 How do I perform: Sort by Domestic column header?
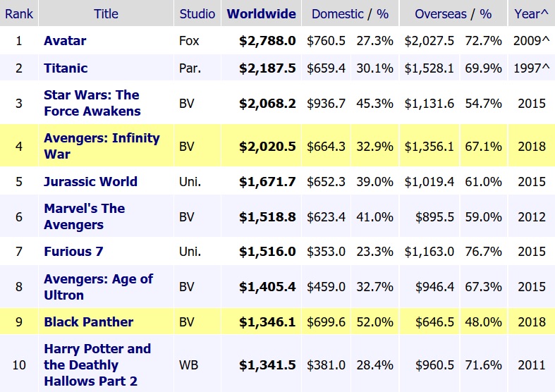337,14
